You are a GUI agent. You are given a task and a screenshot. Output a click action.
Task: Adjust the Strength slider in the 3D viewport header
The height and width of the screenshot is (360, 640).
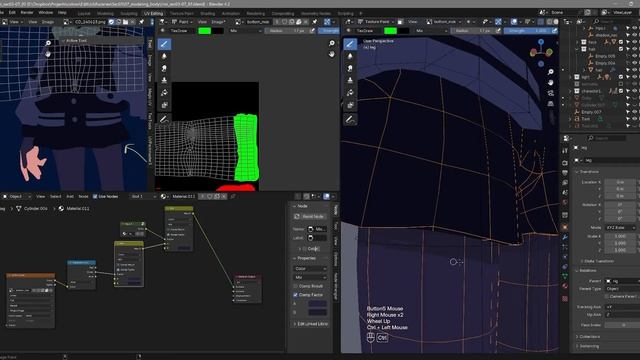[x=527, y=31]
